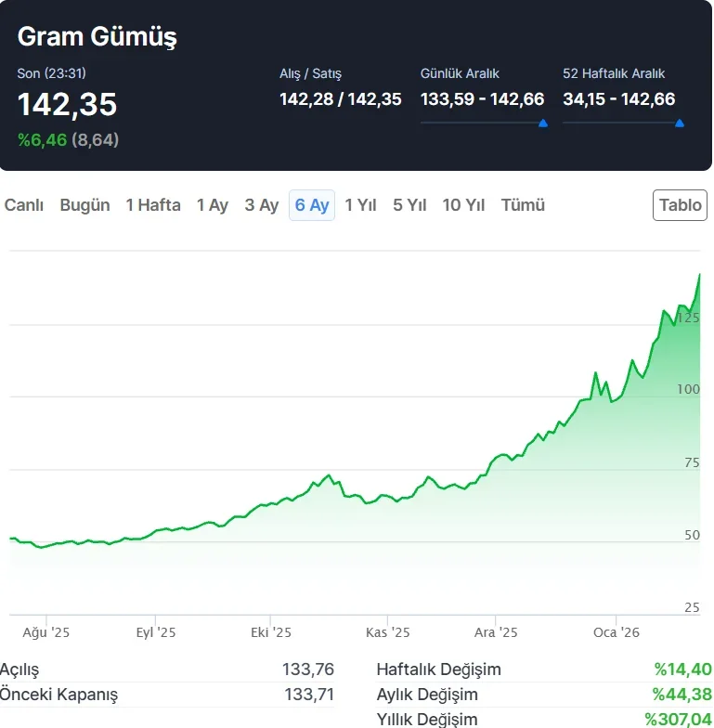Switch to the 3 Ay range

point(261,205)
